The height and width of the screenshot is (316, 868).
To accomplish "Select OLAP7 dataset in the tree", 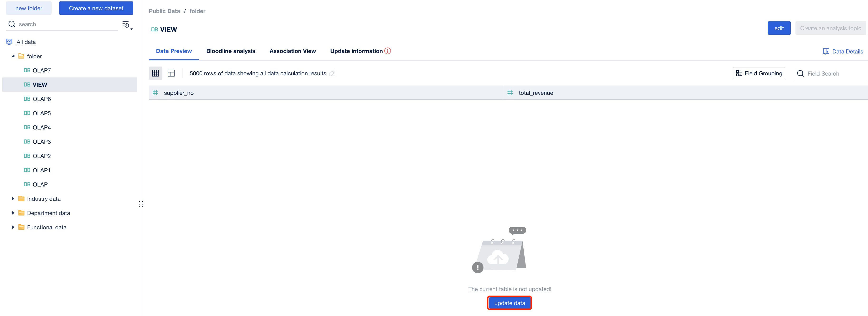I will (x=41, y=70).
